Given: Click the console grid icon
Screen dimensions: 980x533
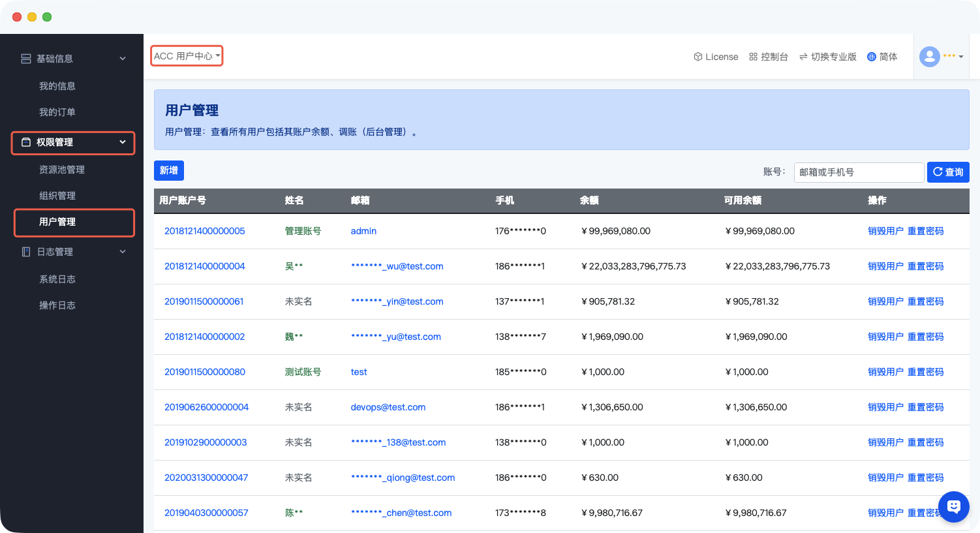Looking at the screenshot, I should (x=753, y=57).
